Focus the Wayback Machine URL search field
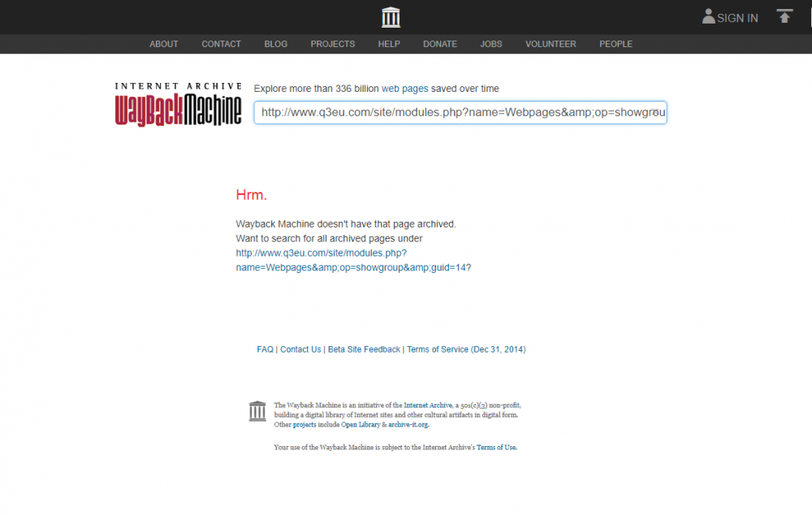Image resolution: width=812 pixels, height=516 pixels. (x=460, y=112)
